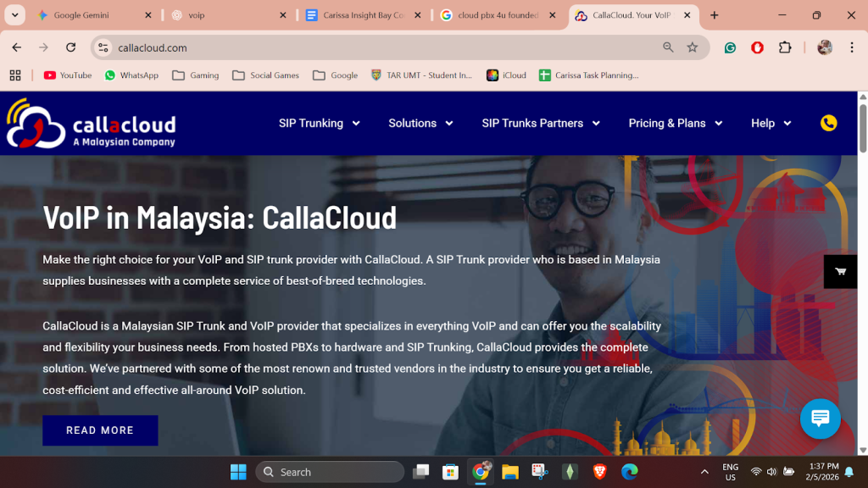Switch to the voip tab

coord(227,15)
